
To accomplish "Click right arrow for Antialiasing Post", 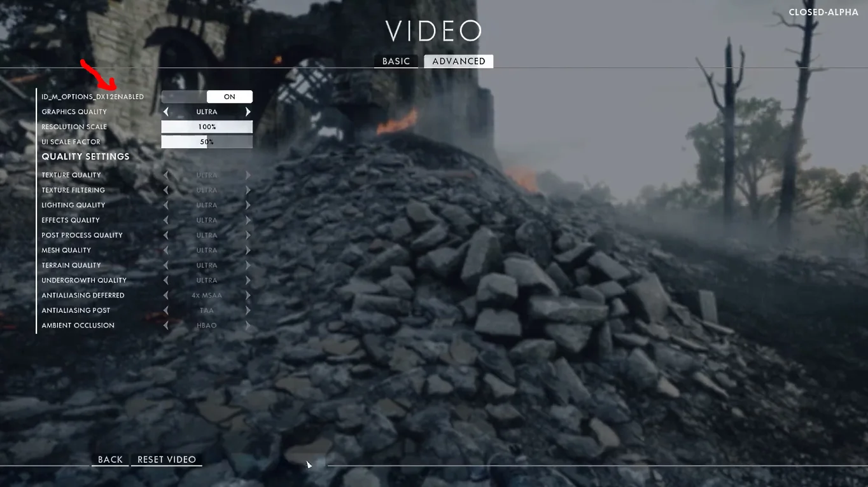I will click(248, 310).
